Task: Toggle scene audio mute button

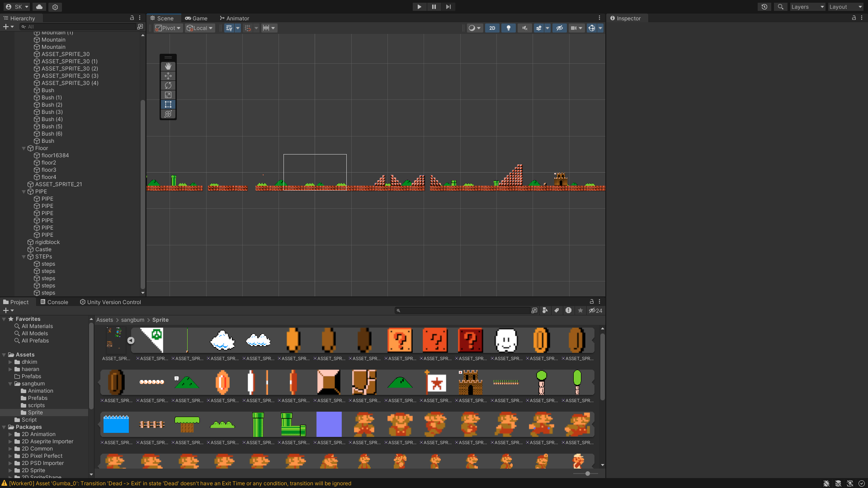Action: click(x=525, y=28)
